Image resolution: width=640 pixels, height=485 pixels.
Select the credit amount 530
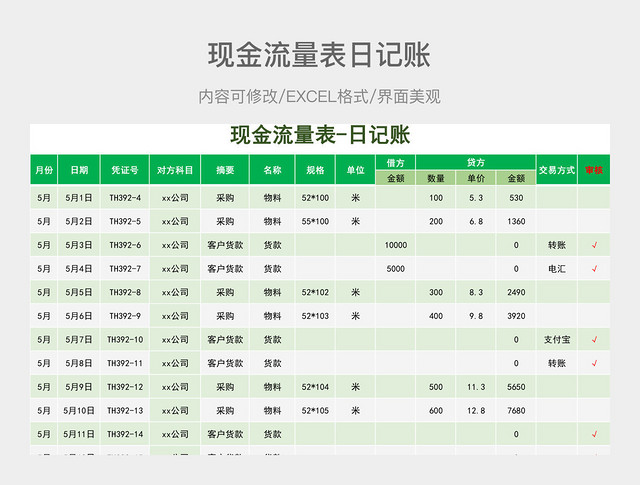(516, 198)
